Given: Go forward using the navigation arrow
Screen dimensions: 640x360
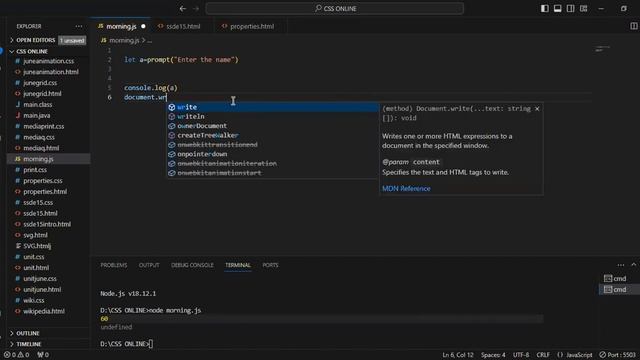Looking at the screenshot, I should pyautogui.click(x=196, y=9).
